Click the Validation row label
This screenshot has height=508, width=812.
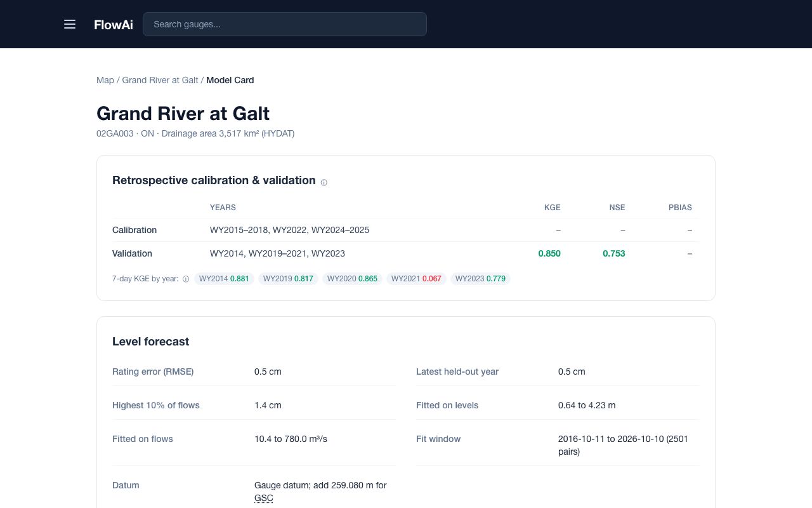[132, 253]
